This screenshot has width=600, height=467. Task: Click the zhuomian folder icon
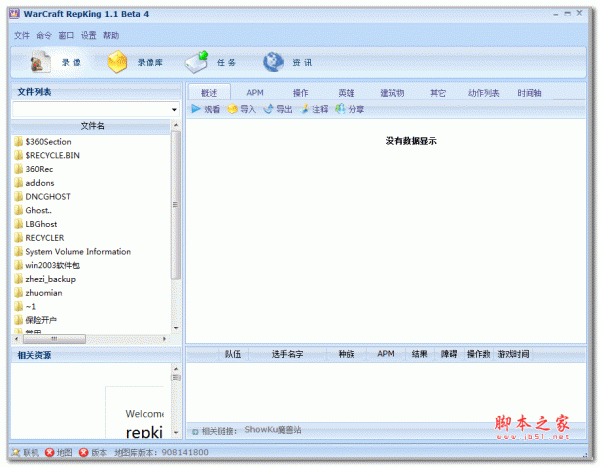click(x=18, y=293)
